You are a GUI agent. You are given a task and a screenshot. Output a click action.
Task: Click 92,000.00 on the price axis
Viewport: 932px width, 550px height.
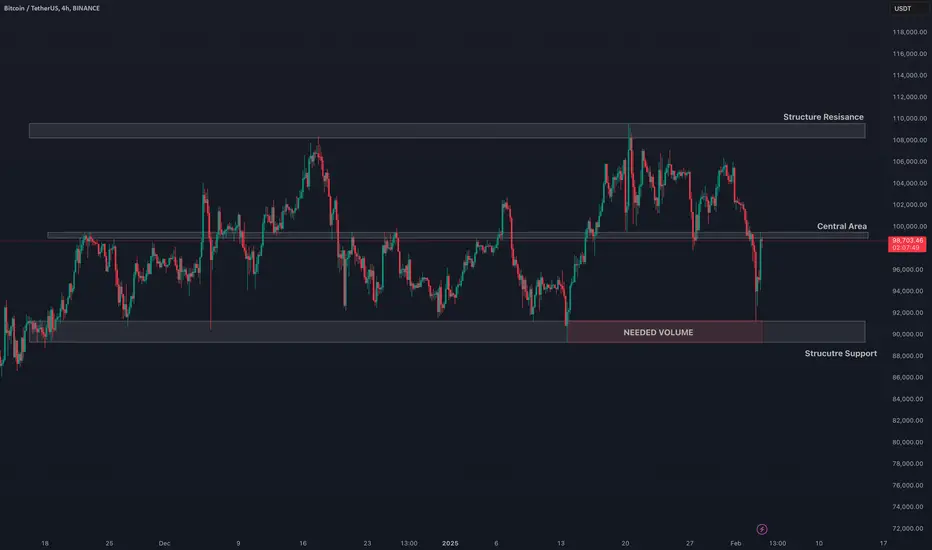909,312
